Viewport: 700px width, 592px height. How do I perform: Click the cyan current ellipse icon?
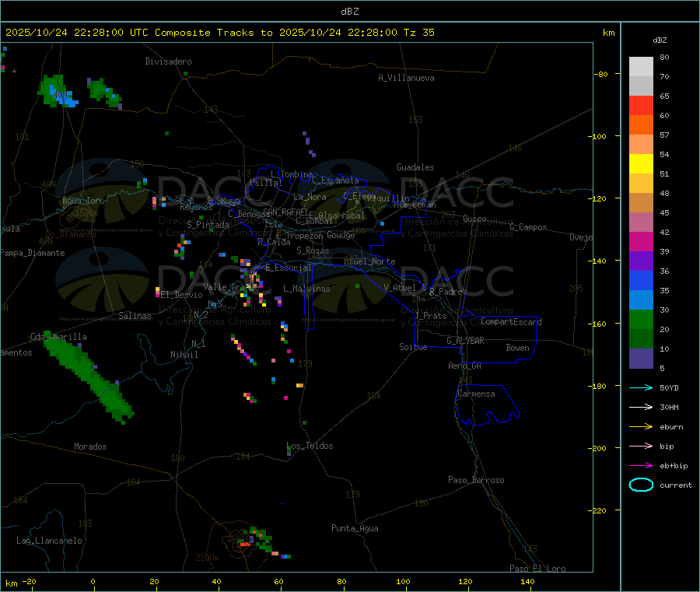(641, 485)
